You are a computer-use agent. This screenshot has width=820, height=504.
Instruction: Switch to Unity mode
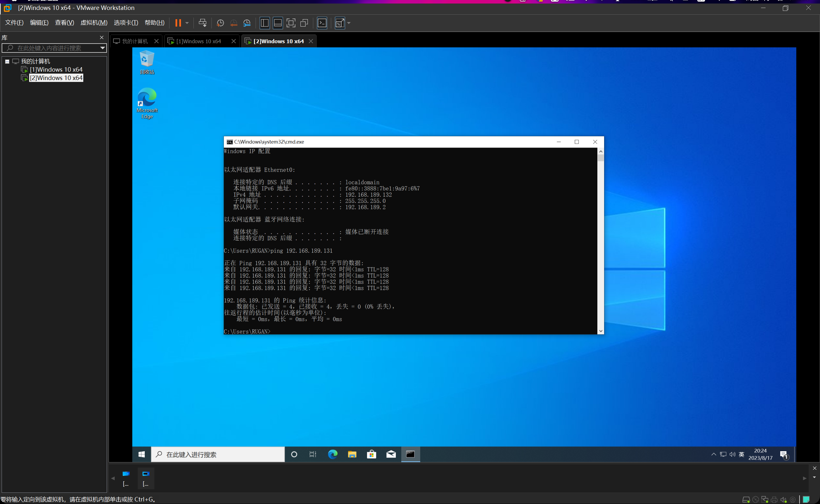point(304,23)
